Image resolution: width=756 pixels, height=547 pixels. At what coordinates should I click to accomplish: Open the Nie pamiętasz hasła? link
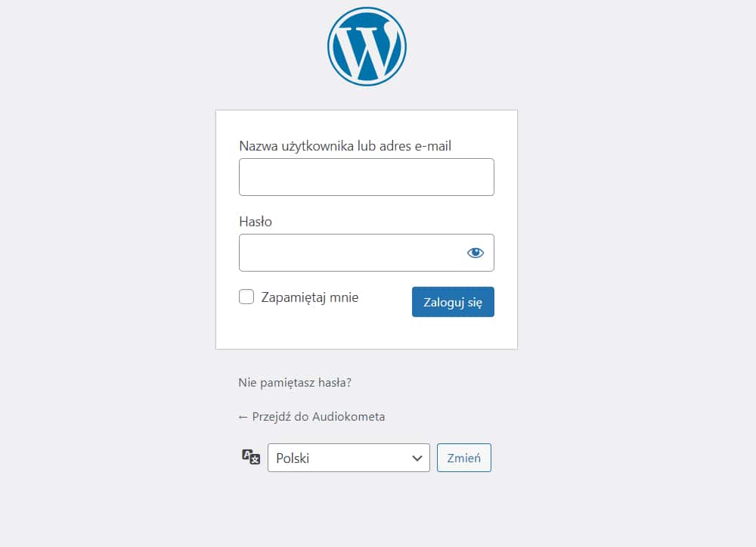(x=295, y=383)
